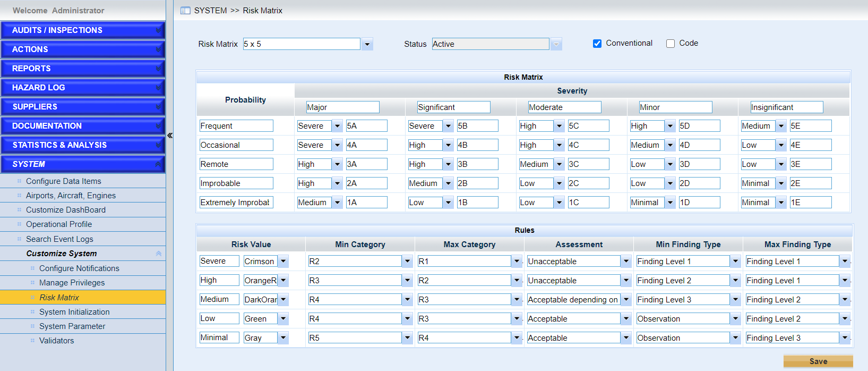Uncheck the Conventional checkbox
The image size is (868, 371).
(597, 44)
